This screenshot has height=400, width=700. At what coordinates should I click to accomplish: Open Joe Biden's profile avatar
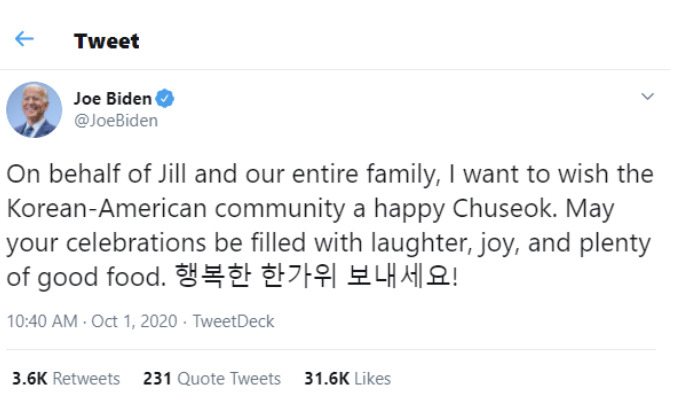coord(34,110)
